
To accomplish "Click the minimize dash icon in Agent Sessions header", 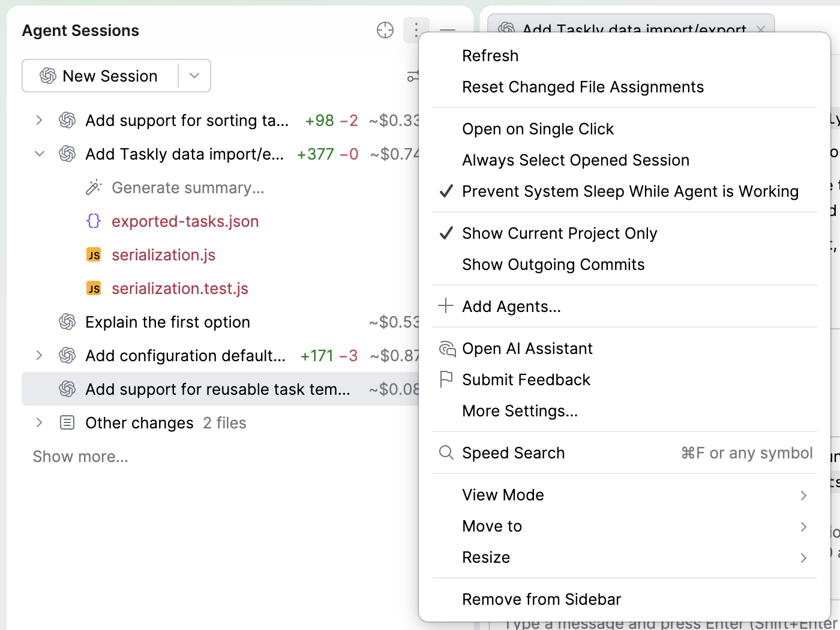I will [448, 30].
